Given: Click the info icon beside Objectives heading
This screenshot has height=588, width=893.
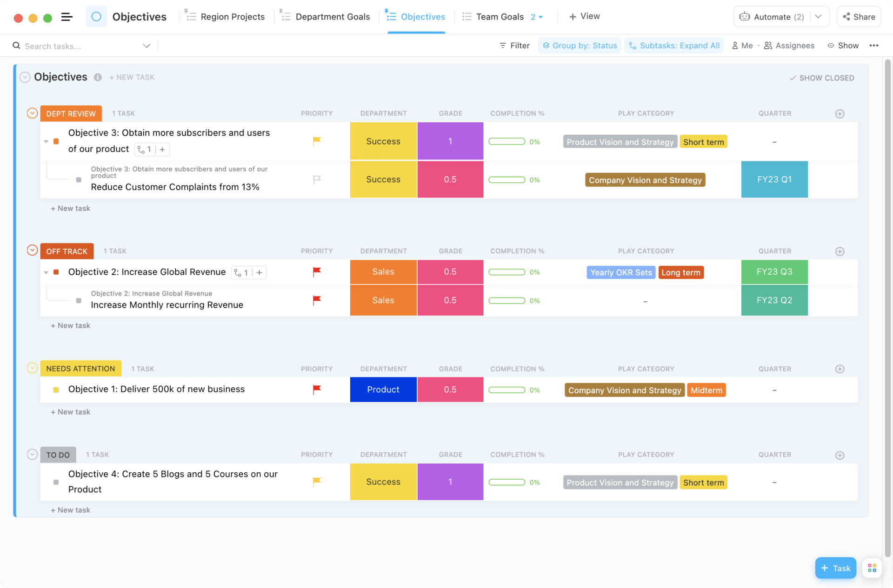Looking at the screenshot, I should [x=98, y=77].
